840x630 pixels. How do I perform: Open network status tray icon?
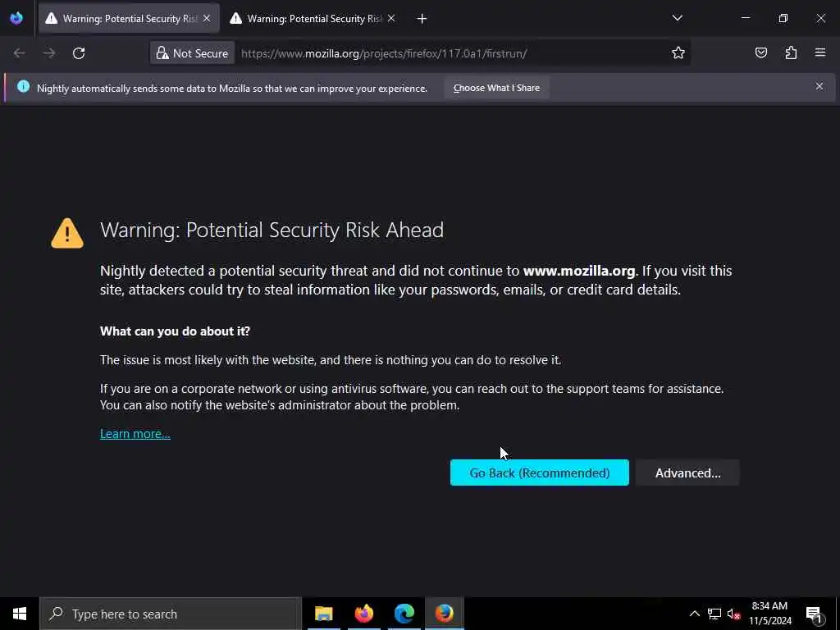pos(714,614)
